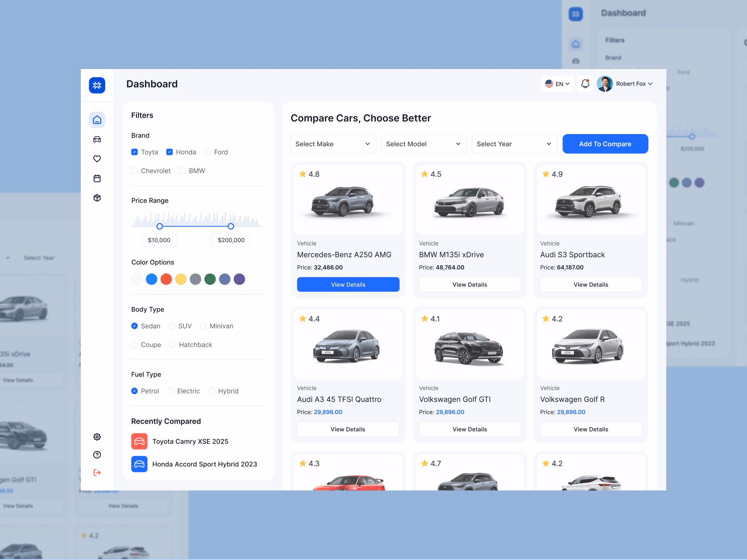The height and width of the screenshot is (560, 747).
Task: View details for BMW M135i xDrive
Action: pyautogui.click(x=470, y=285)
